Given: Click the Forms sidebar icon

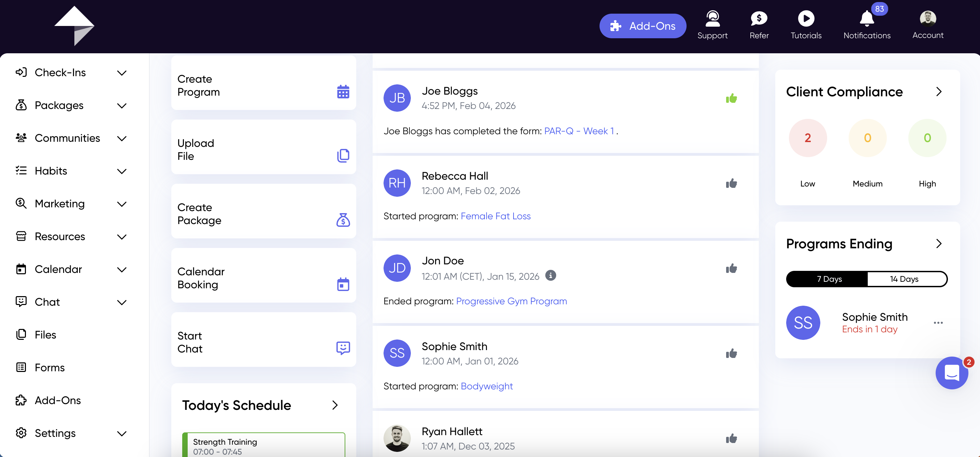Looking at the screenshot, I should 21,367.
